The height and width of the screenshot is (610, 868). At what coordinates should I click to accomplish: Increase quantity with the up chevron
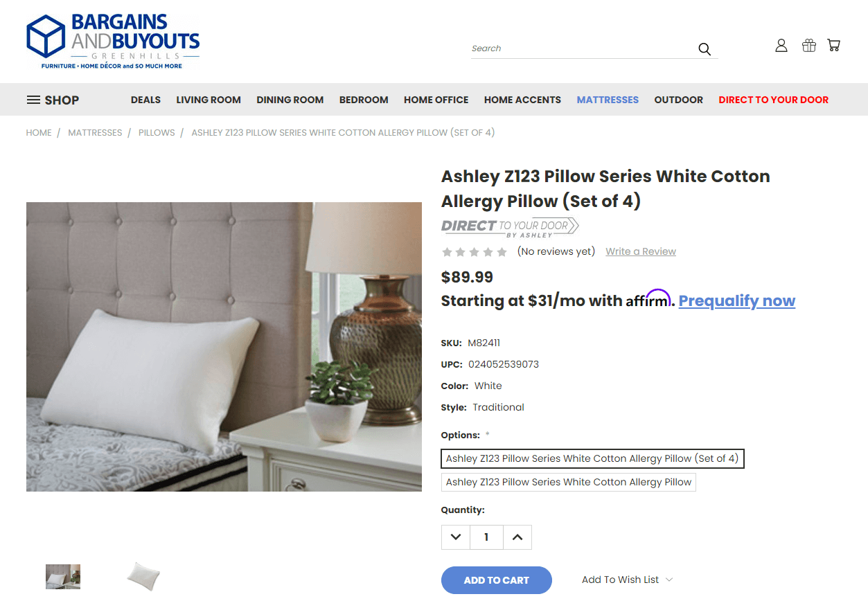pos(517,537)
